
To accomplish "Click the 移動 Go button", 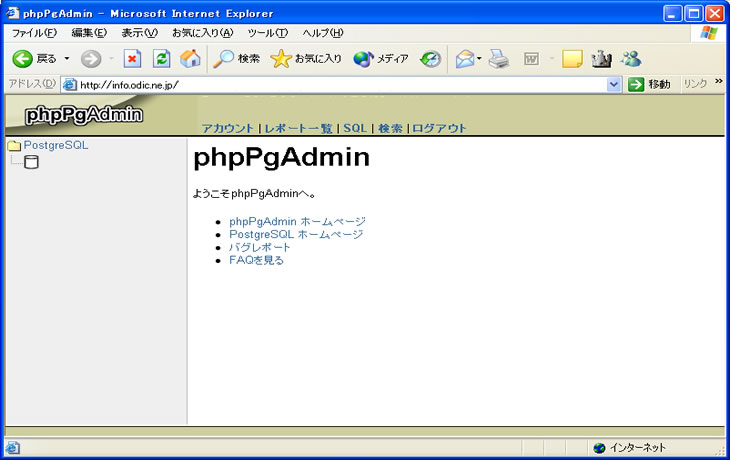I will click(x=649, y=85).
